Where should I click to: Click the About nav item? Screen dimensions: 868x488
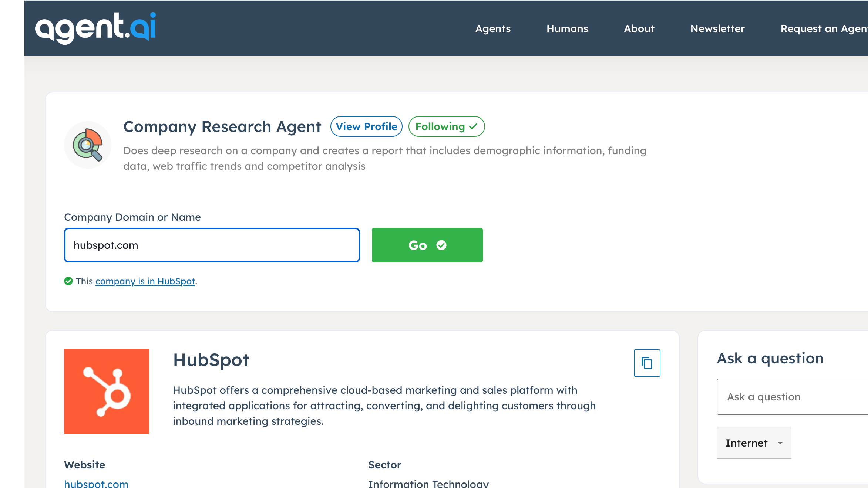tap(639, 29)
